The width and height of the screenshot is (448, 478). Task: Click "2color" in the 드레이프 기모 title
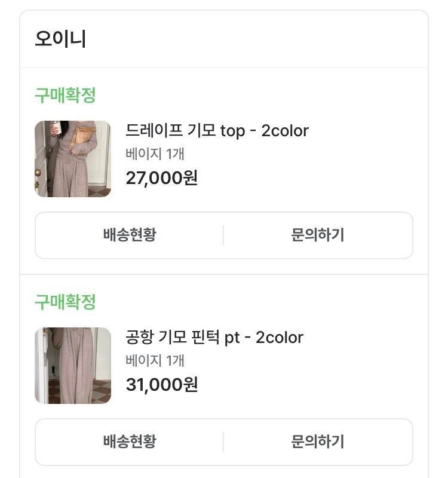point(285,131)
